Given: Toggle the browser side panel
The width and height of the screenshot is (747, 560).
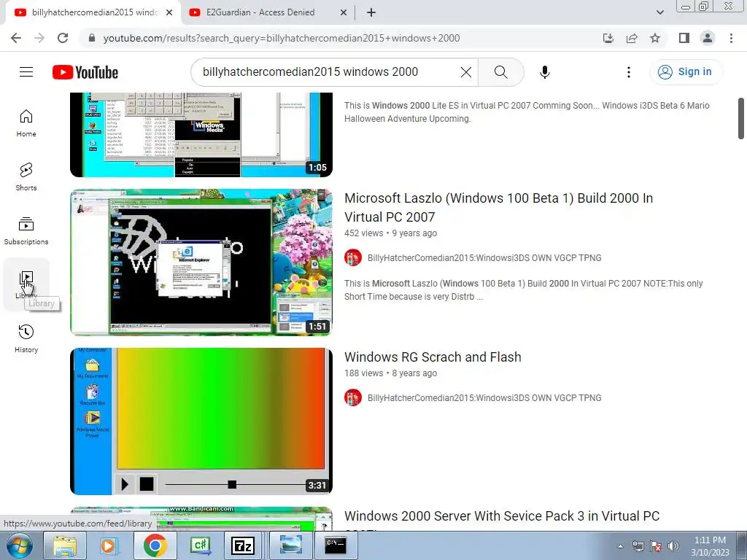Looking at the screenshot, I should coord(684,38).
